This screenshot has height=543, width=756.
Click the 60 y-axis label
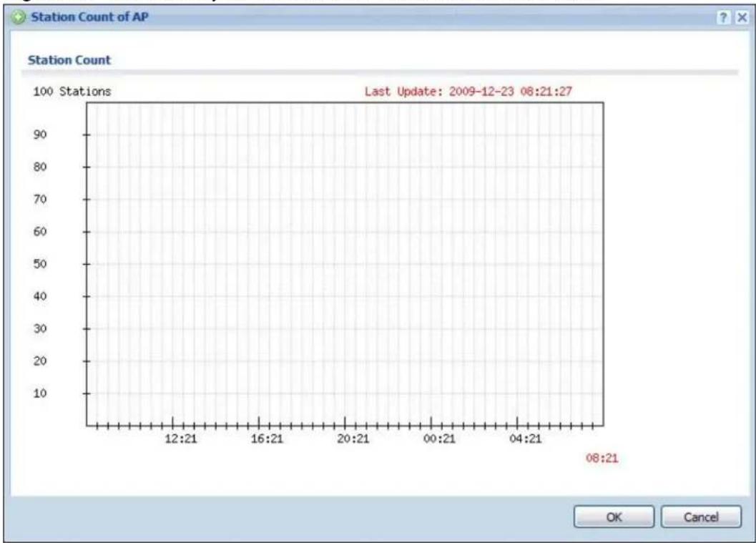click(40, 232)
